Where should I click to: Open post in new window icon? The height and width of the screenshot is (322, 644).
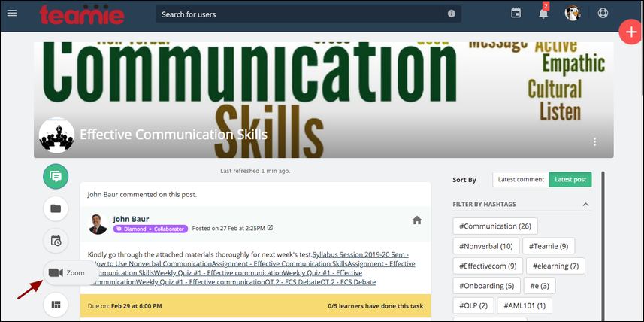coord(270,227)
